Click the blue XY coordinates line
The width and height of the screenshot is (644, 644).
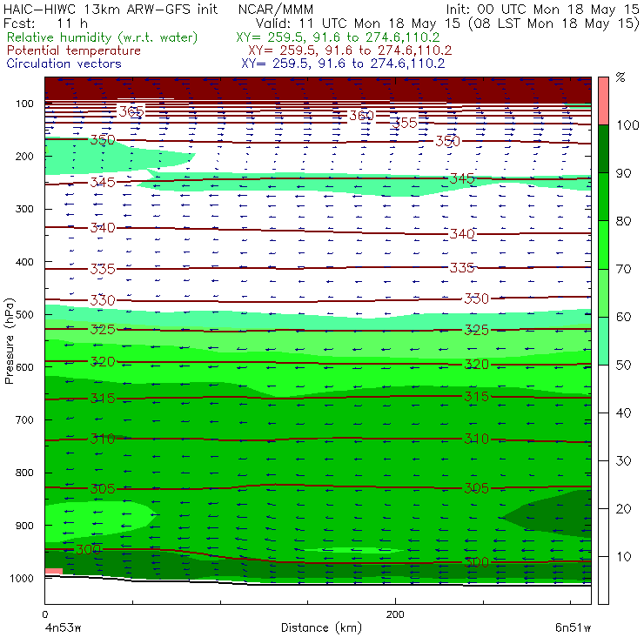coord(343,64)
